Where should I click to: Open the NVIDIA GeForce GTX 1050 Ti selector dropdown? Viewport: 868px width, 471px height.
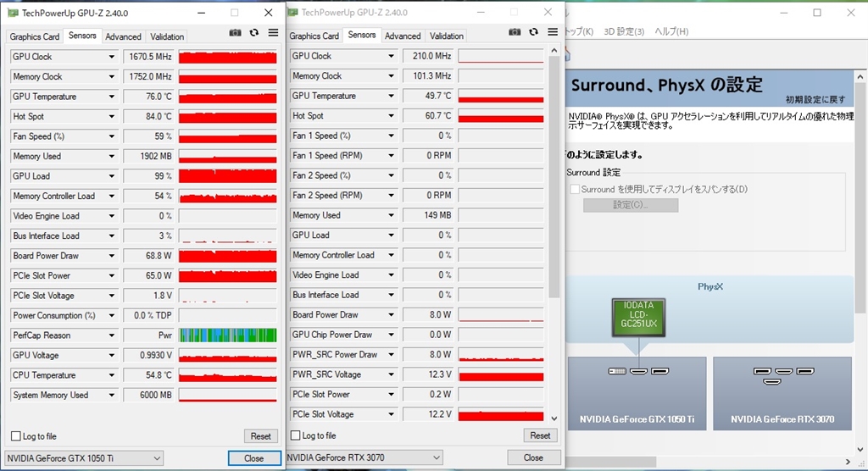84,458
